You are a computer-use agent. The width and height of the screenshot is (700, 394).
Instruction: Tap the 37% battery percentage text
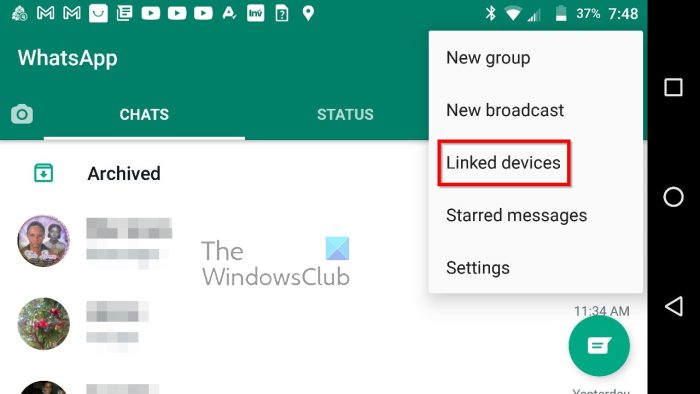coord(588,14)
